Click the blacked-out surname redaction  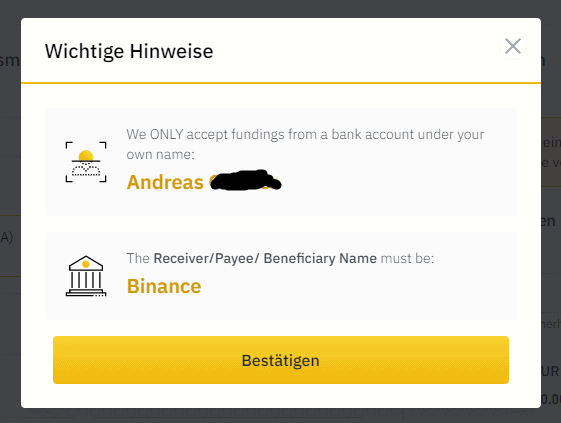[245, 180]
